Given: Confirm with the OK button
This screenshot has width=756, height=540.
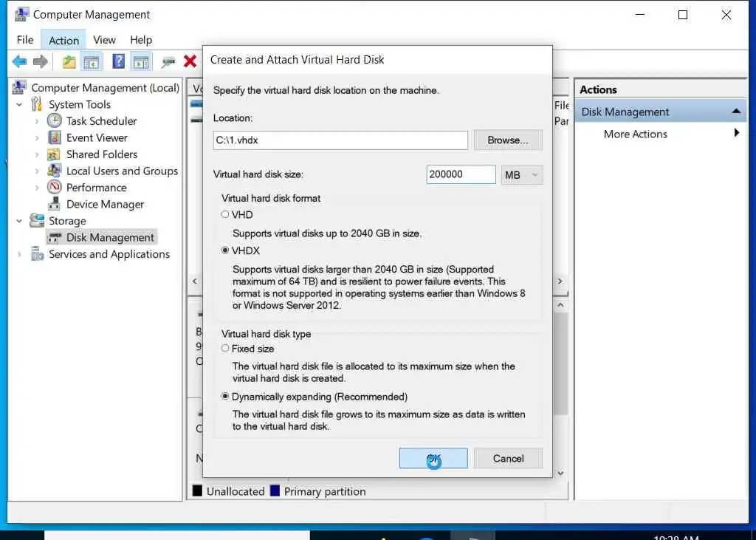Looking at the screenshot, I should coord(433,458).
